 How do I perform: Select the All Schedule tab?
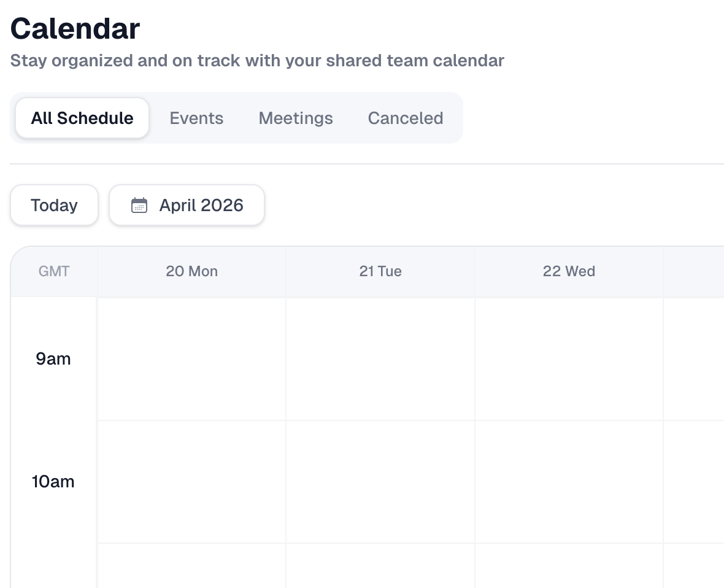point(82,118)
